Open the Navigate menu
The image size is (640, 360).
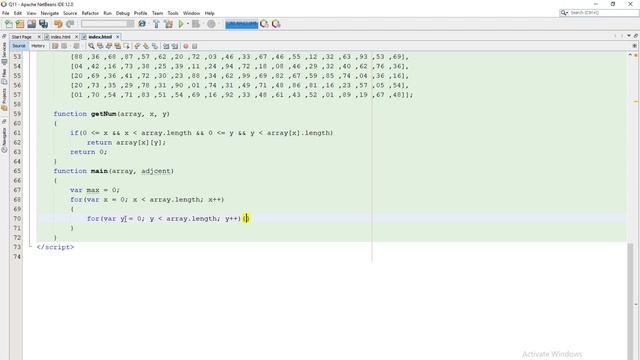pyautogui.click(x=49, y=13)
